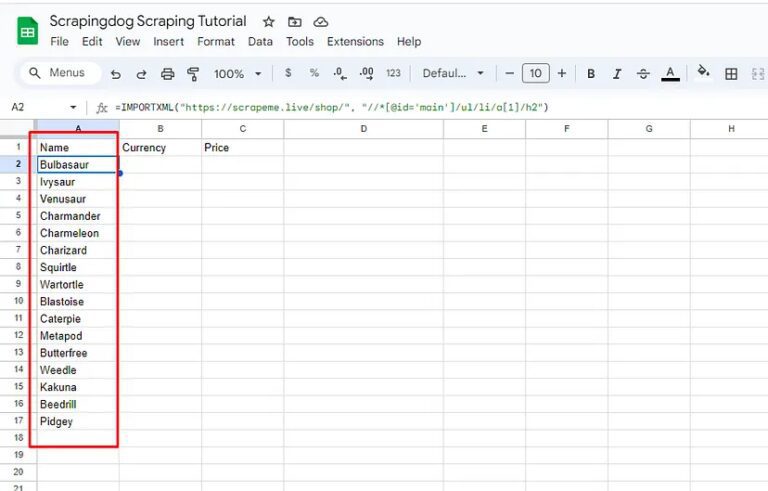768x491 pixels.
Task: Activate the paint format tool
Action: 193,74
